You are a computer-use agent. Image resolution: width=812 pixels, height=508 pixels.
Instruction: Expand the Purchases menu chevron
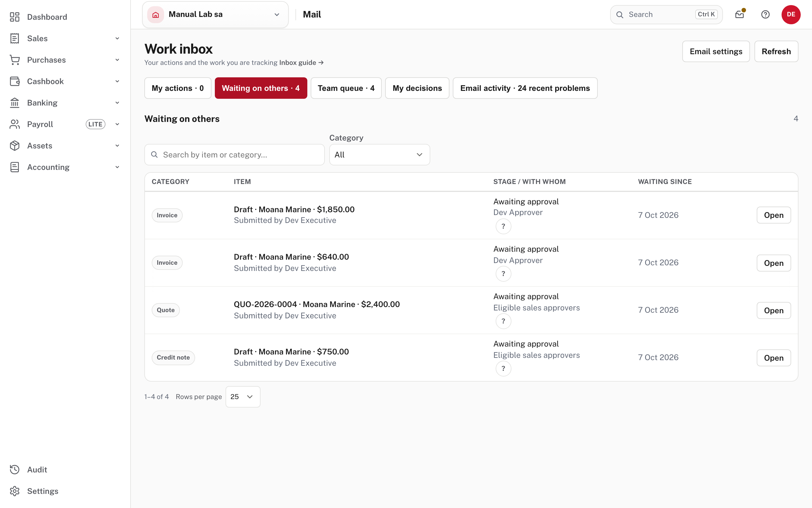pyautogui.click(x=117, y=60)
